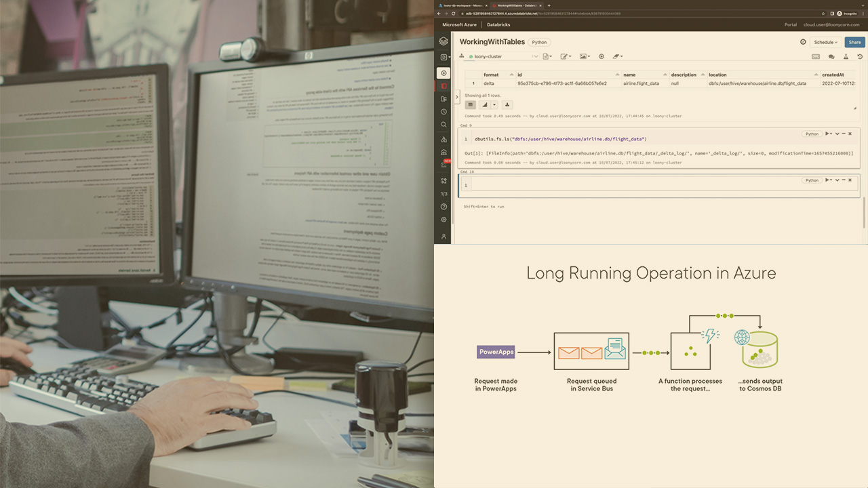
Task: Click the Create plus icon in sidebar
Action: point(443,73)
